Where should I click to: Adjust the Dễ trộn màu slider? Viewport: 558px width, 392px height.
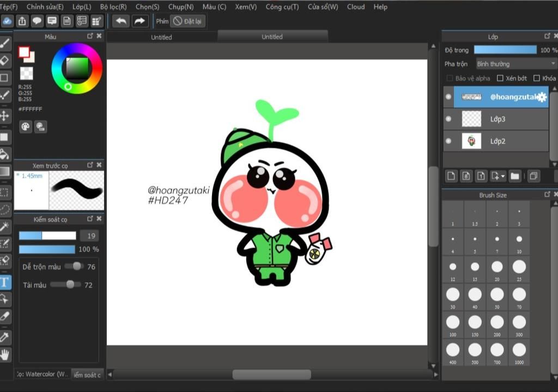tap(73, 266)
